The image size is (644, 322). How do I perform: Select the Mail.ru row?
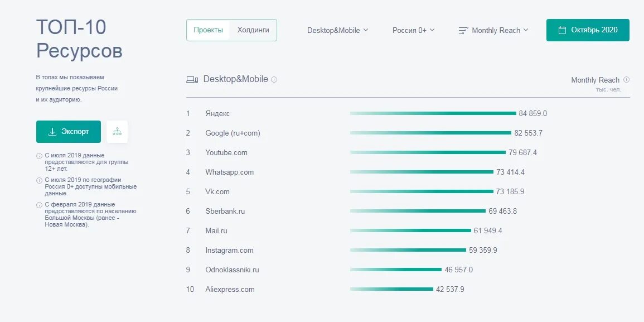(x=408, y=230)
